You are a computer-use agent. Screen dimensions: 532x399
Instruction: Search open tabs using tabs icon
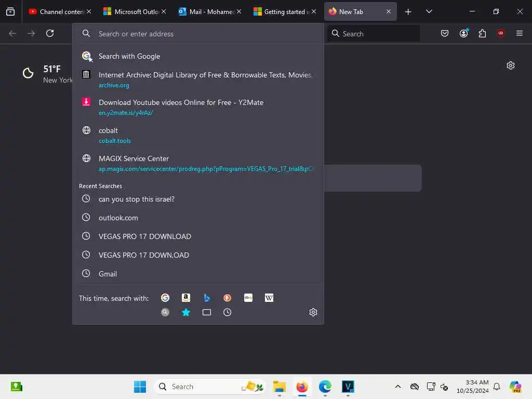207,312
